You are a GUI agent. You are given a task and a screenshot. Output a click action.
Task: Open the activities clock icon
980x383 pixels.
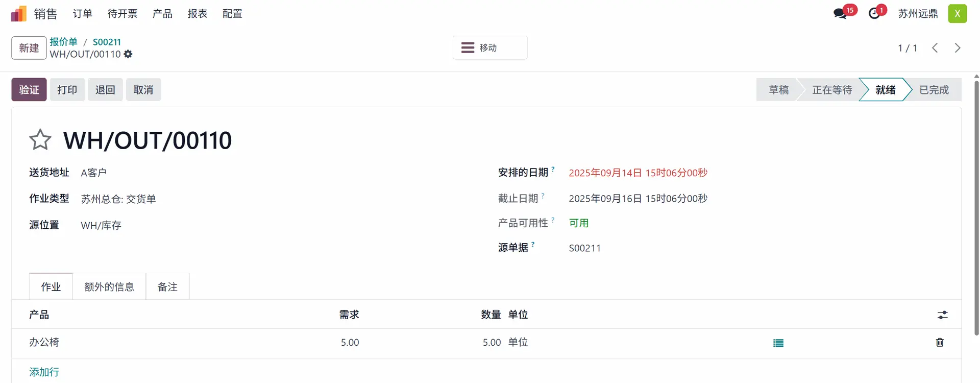[x=874, y=14]
